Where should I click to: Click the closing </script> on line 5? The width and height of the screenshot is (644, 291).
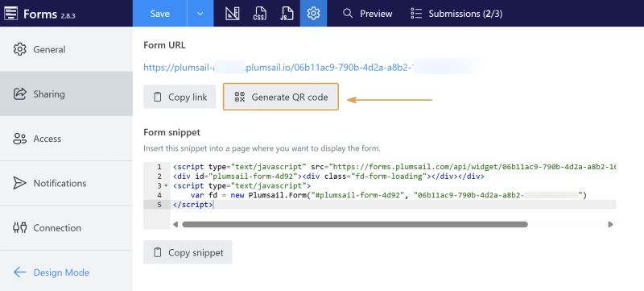coord(192,204)
